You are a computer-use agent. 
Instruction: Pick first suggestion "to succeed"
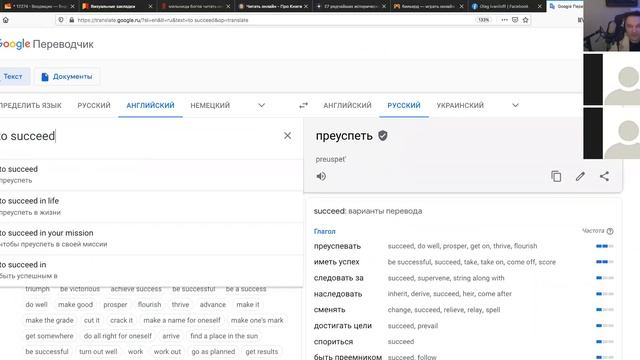coord(151,174)
